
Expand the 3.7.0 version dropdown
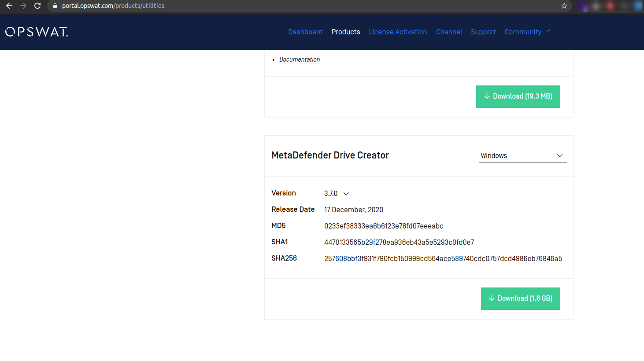pos(337,194)
